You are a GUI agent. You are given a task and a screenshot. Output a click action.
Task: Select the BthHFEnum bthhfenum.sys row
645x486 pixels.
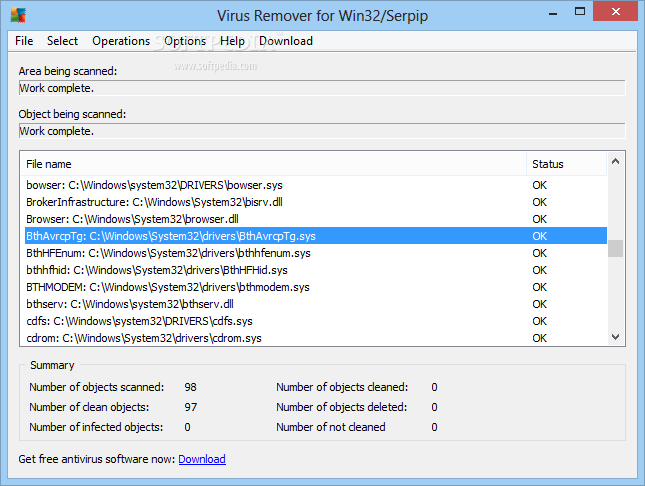pyautogui.click(x=316, y=253)
